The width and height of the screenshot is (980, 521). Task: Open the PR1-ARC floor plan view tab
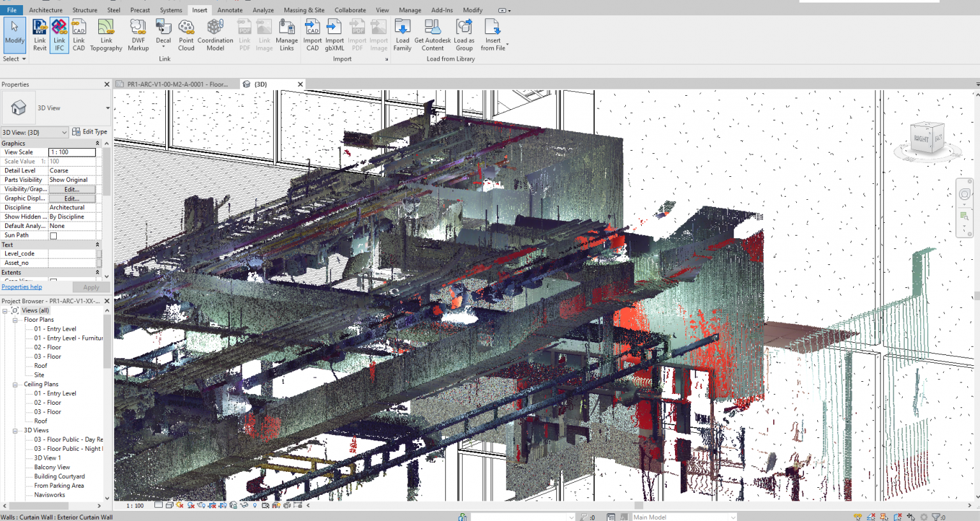click(x=177, y=84)
